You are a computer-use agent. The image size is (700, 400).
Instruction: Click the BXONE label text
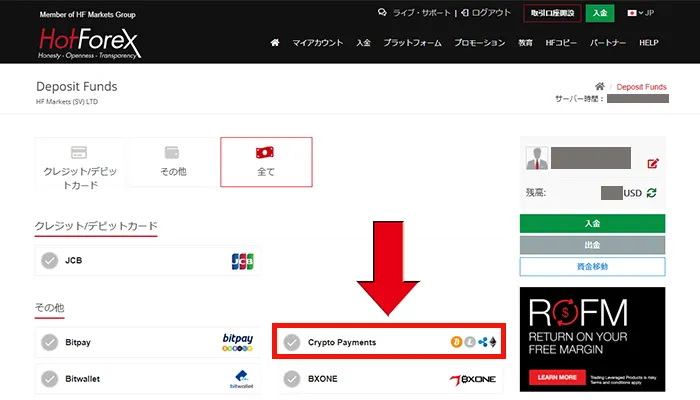323,379
